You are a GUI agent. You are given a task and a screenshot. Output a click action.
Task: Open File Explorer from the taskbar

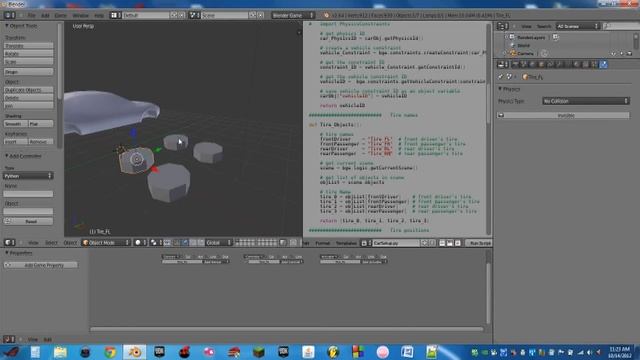click(x=60, y=352)
